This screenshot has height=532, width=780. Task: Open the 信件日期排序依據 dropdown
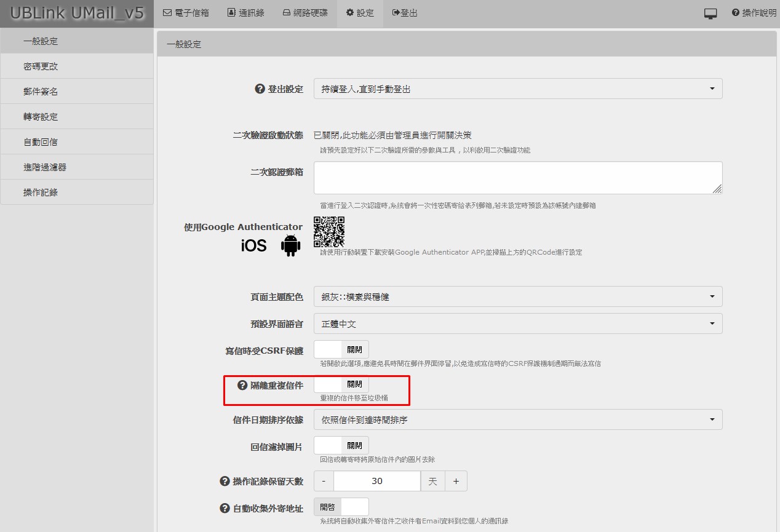click(517, 420)
